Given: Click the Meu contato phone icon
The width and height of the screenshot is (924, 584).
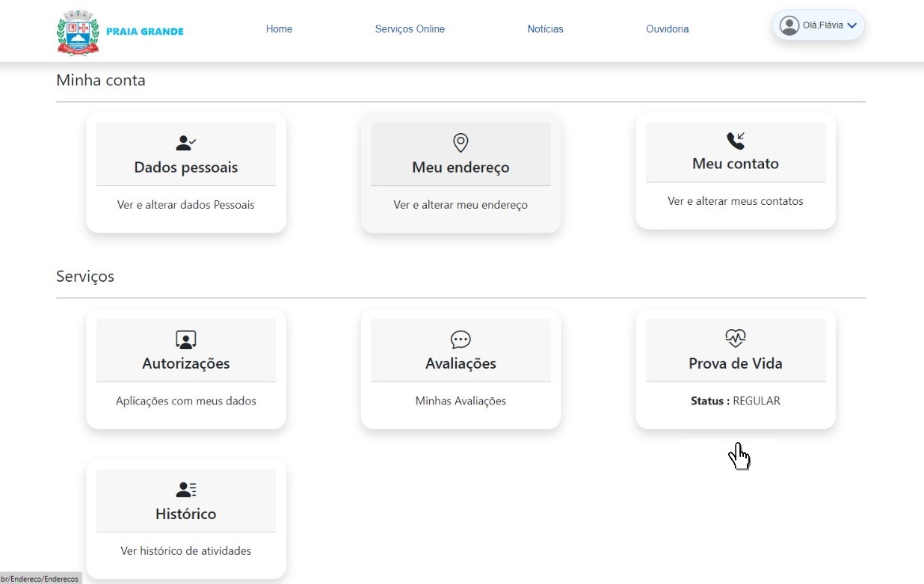Looking at the screenshot, I should click(736, 141).
